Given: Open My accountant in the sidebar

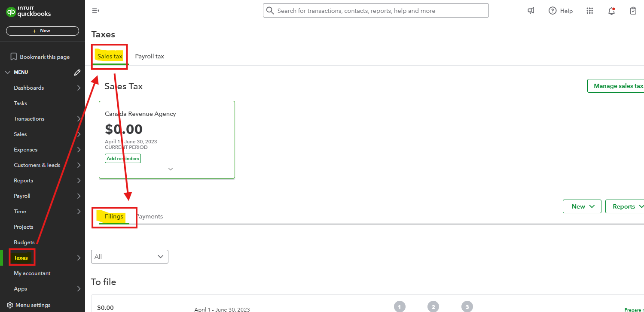Looking at the screenshot, I should pyautogui.click(x=32, y=273).
